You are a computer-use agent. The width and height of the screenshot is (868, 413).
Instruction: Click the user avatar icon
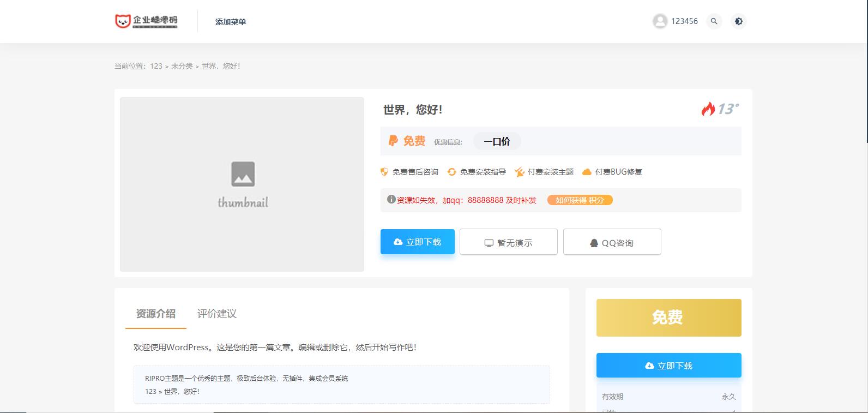660,21
